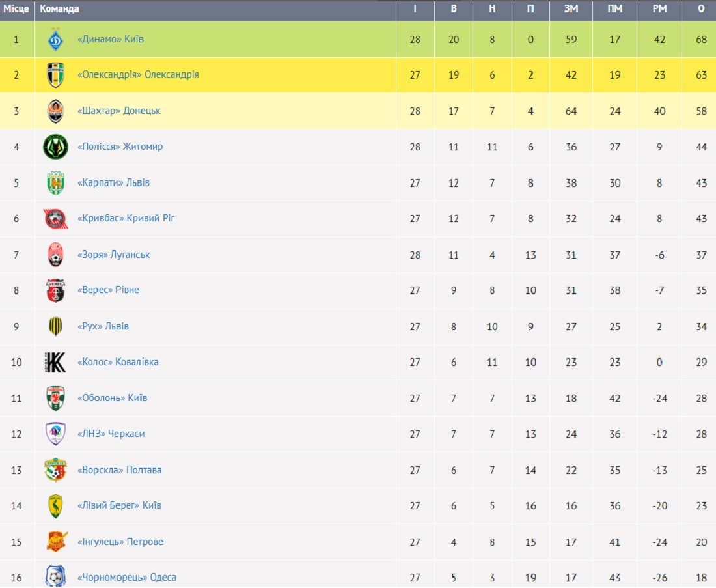Click the Zorya Luhansk club crest
Viewport: 716px width, 588px height.
click(56, 255)
